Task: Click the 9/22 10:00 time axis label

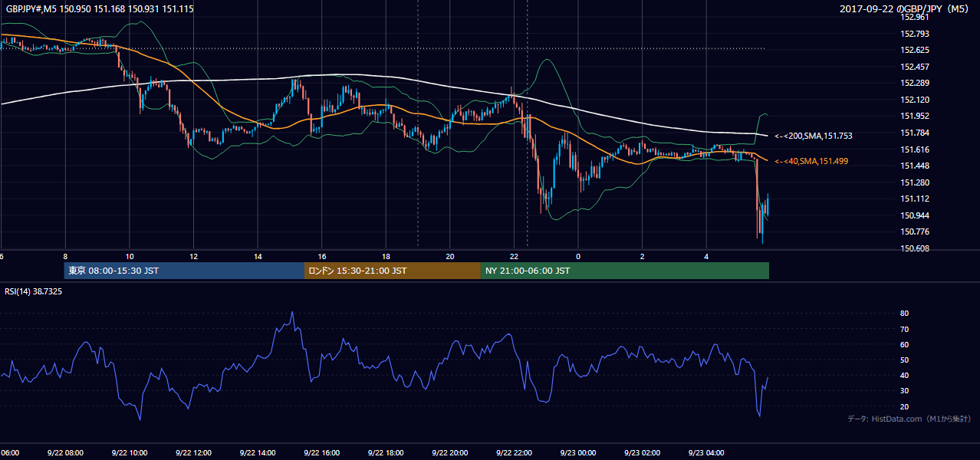Action: click(129, 453)
